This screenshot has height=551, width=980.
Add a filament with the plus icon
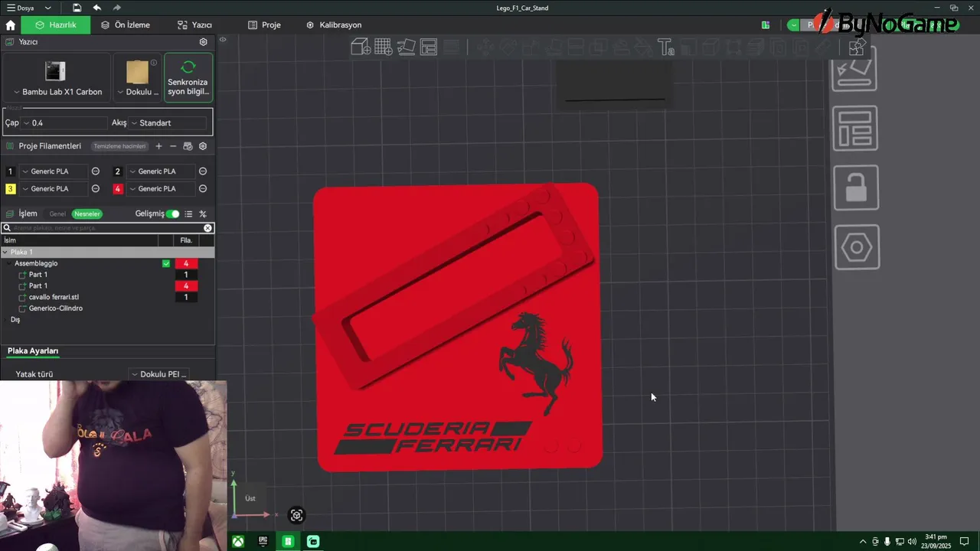pyautogui.click(x=158, y=146)
